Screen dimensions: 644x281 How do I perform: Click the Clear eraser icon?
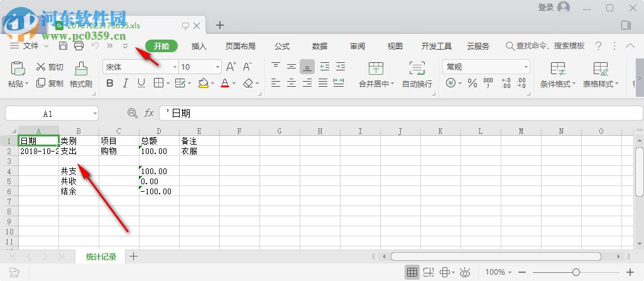pos(248,84)
